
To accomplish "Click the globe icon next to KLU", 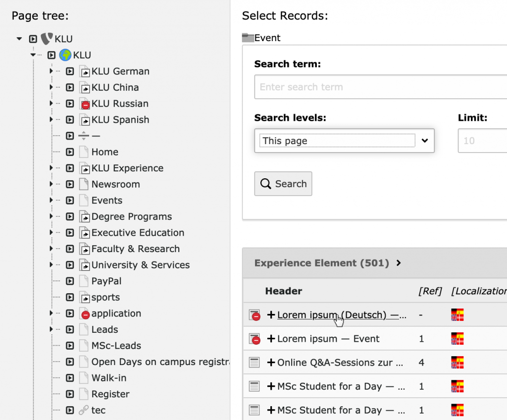I will point(65,55).
